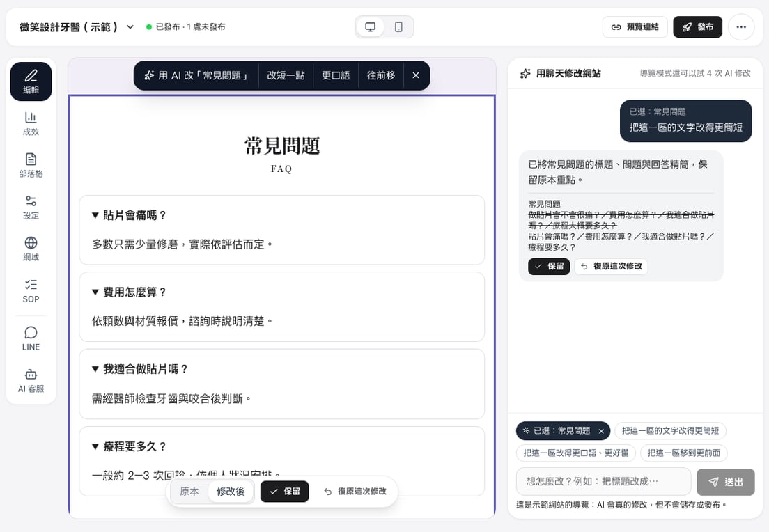Open the SOP checklist sidebar item
The width and height of the screenshot is (769, 532).
click(31, 291)
